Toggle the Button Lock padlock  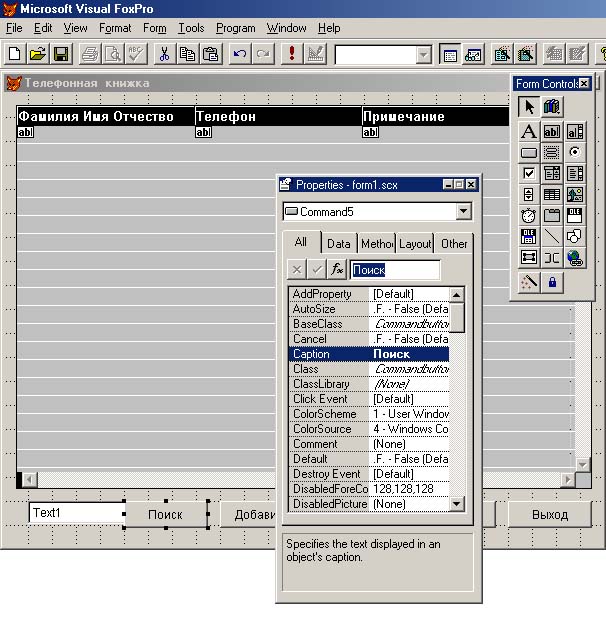[x=552, y=282]
